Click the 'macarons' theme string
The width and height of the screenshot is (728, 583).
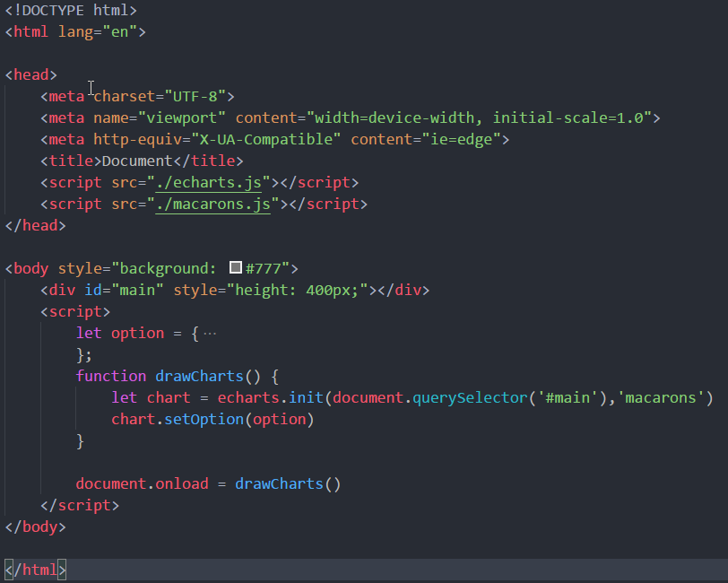pos(660,398)
